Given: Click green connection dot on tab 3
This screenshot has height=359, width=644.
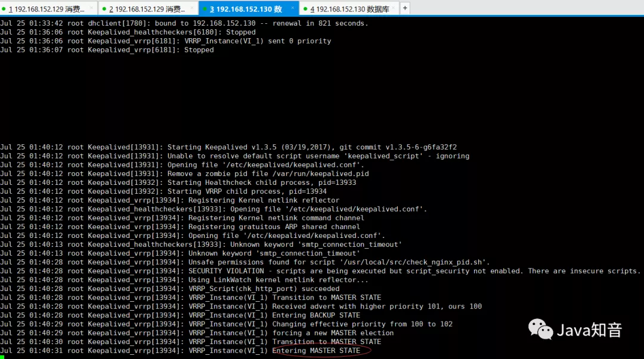Looking at the screenshot, I should 205,8.
